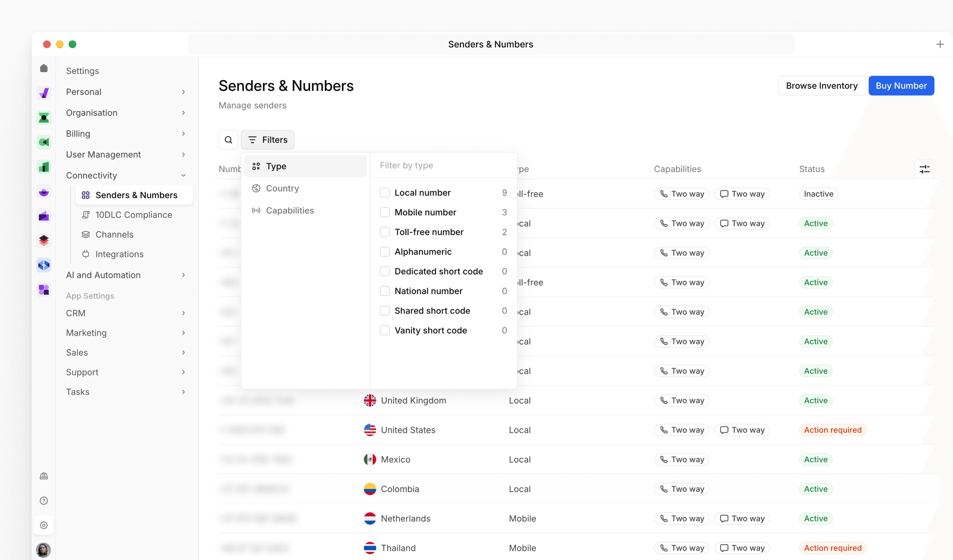Open the help question mark icon

tap(44, 500)
